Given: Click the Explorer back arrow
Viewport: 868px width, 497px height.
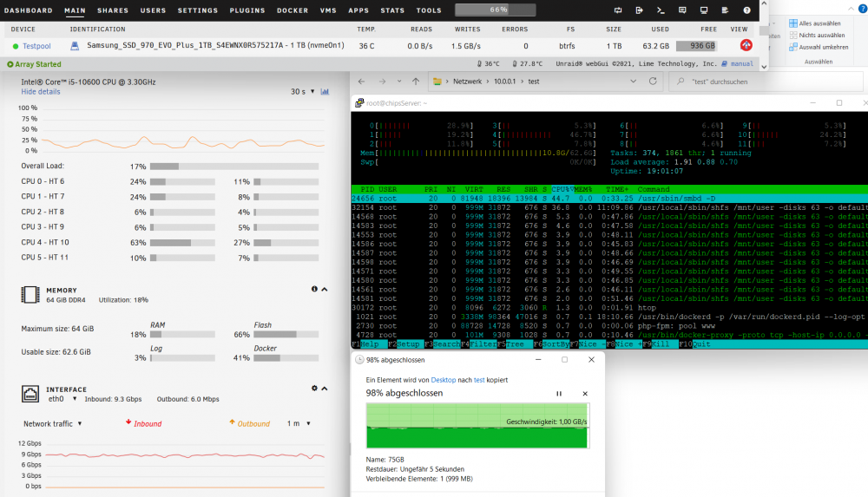Looking at the screenshot, I should click(x=361, y=82).
